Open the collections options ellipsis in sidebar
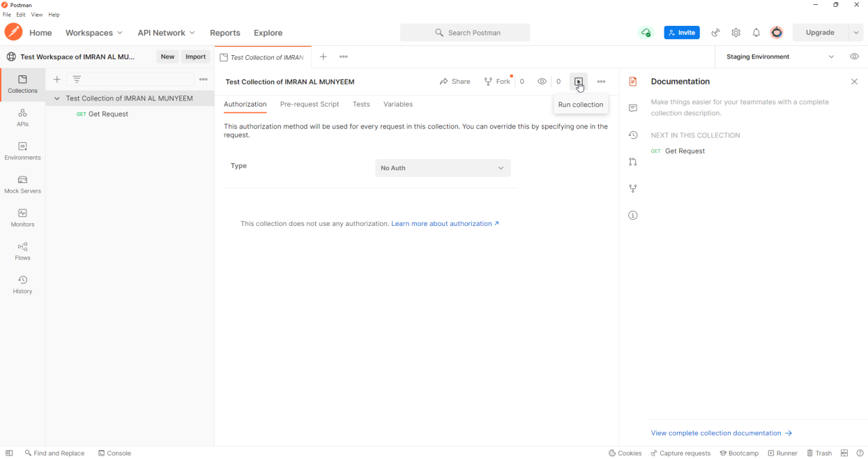 click(x=204, y=80)
